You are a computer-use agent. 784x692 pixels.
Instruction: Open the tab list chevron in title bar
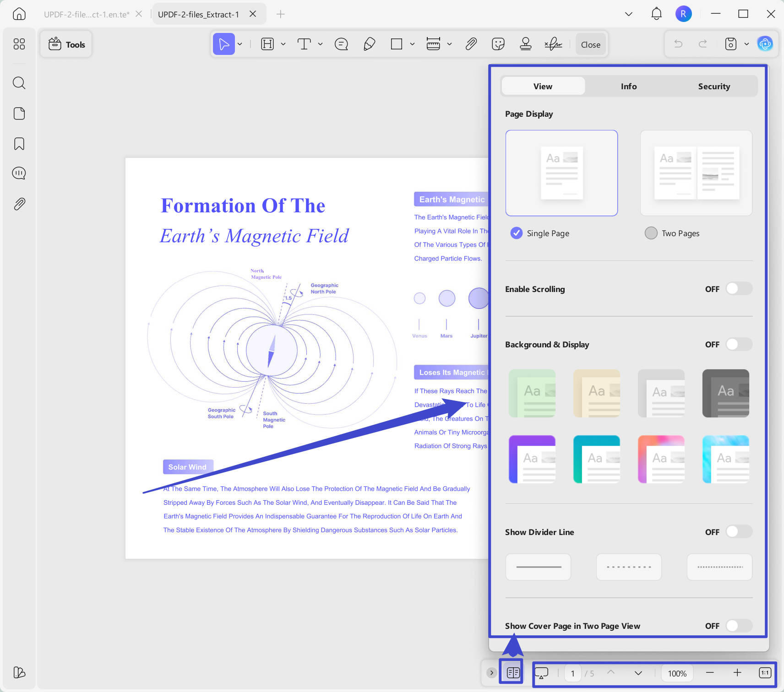tap(629, 14)
